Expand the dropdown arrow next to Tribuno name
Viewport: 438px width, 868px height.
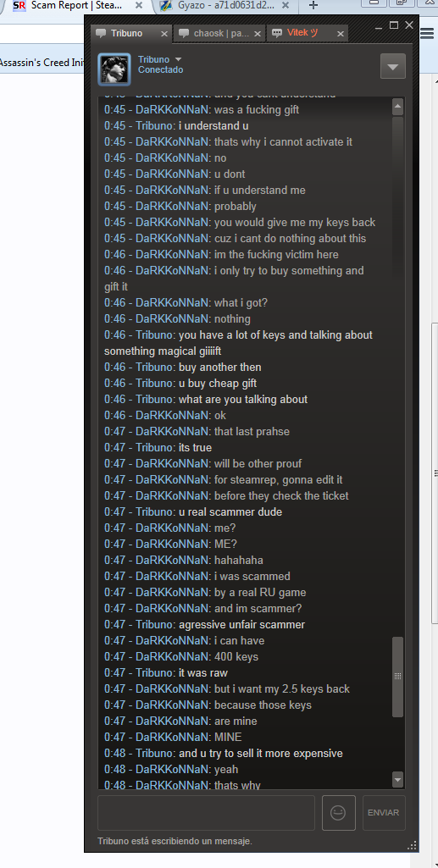point(178,59)
